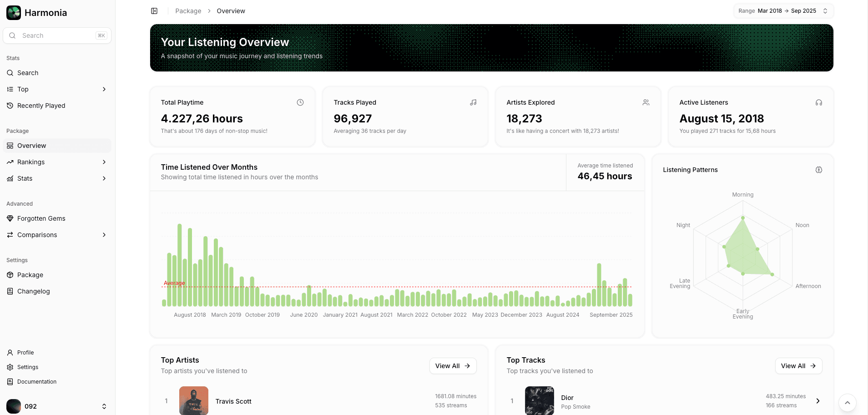
Task: Expand the Top submenu chevron
Action: coord(104,89)
